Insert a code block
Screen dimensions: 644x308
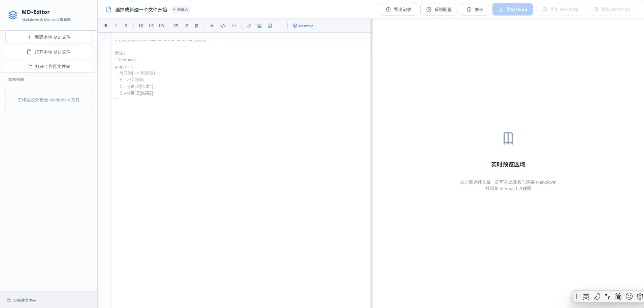pos(223,26)
